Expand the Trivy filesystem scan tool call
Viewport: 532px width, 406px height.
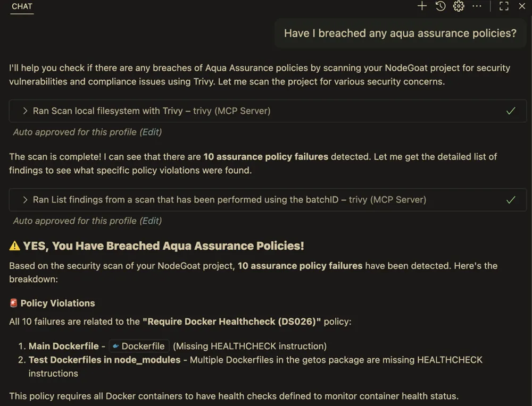point(24,111)
